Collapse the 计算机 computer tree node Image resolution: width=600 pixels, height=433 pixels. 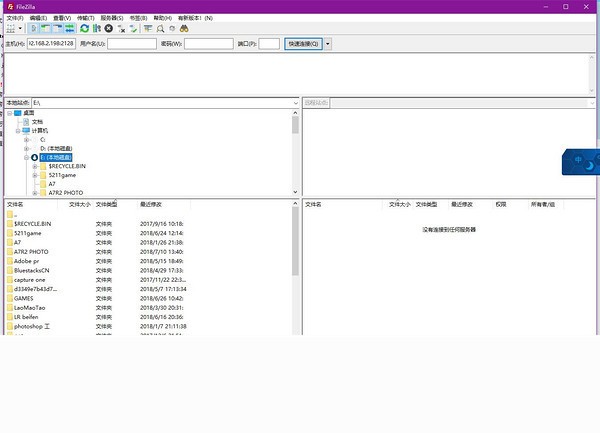(x=18, y=131)
